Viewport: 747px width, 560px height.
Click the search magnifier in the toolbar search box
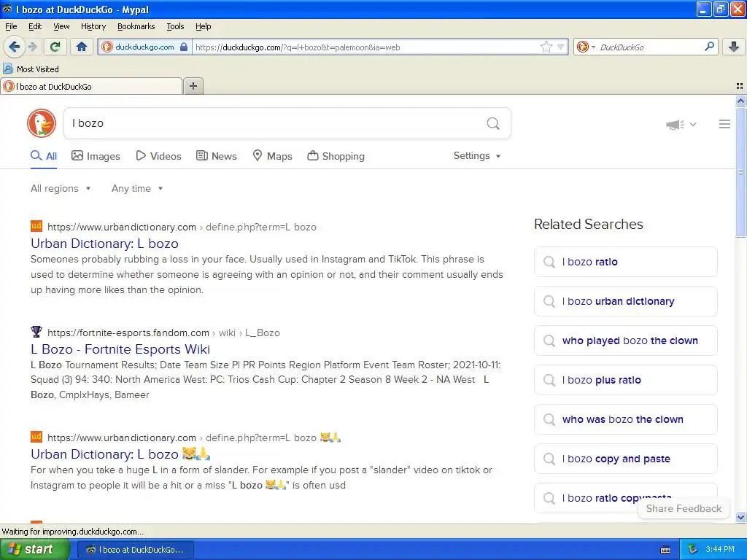point(709,47)
